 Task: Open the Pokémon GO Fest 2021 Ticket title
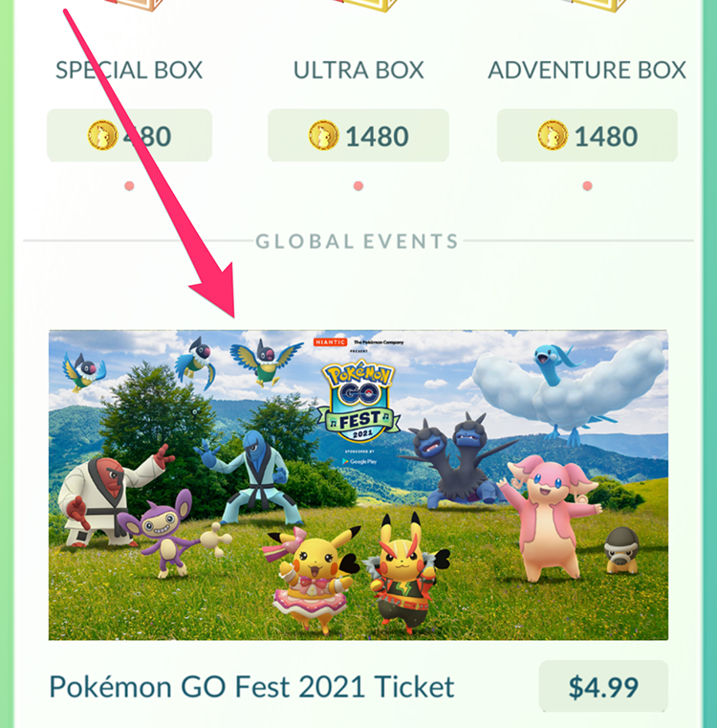click(x=251, y=687)
